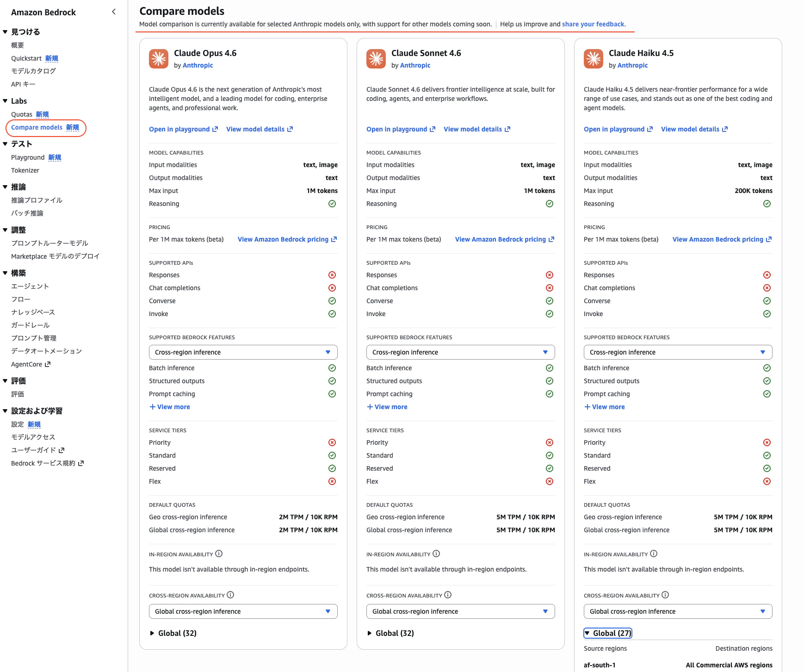Open the Anthropic link under Claude Opus 4.6
This screenshot has height=672, width=804.
[198, 65]
